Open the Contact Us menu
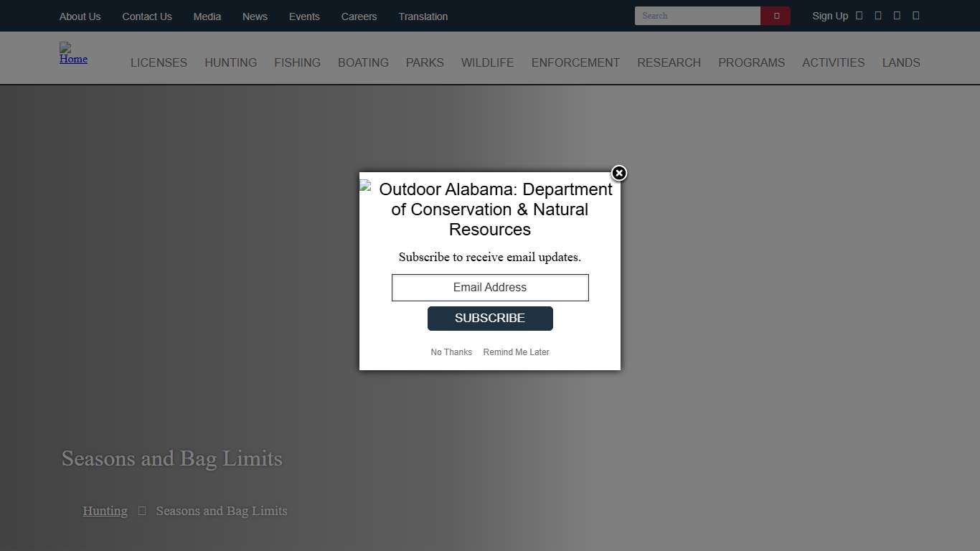Viewport: 980px width, 551px height. [146, 16]
